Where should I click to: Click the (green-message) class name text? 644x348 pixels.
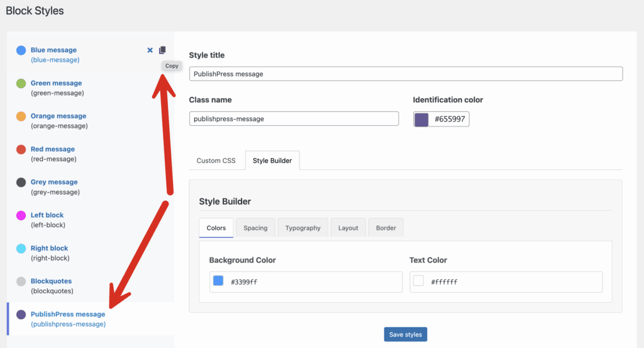(x=57, y=93)
